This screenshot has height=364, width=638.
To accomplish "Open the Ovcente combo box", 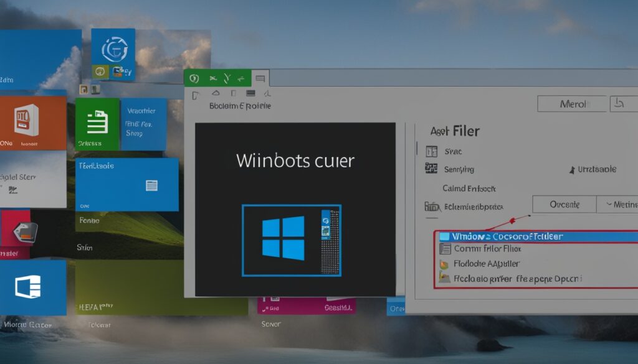I will [x=564, y=203].
